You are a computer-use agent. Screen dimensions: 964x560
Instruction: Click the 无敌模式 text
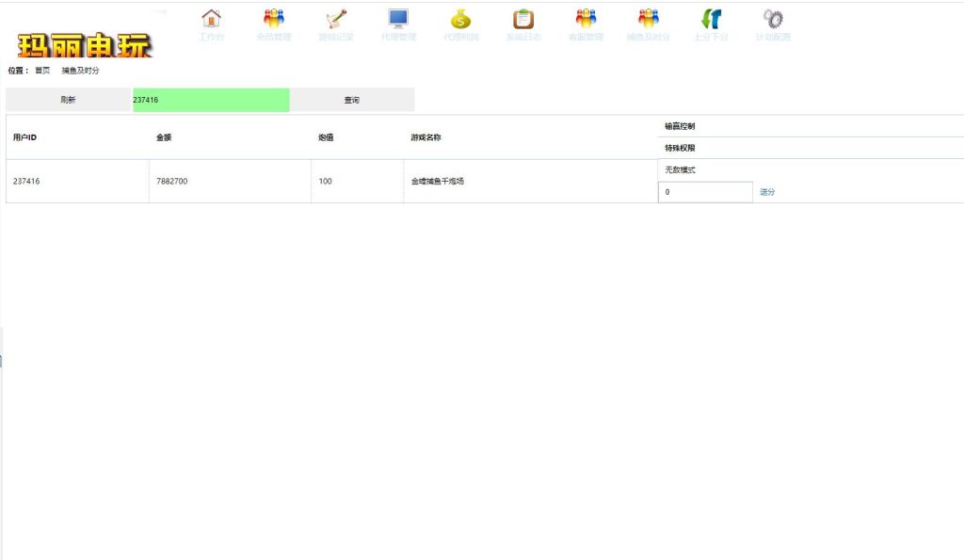(680, 169)
